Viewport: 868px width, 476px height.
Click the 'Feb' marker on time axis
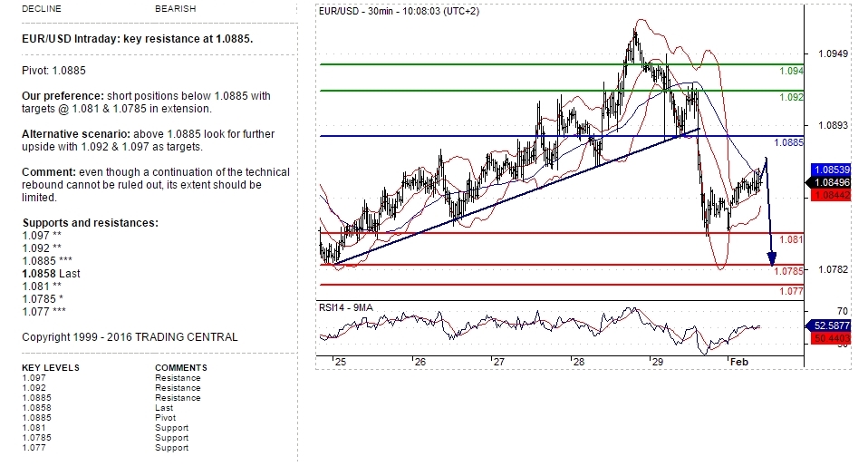tap(739, 362)
